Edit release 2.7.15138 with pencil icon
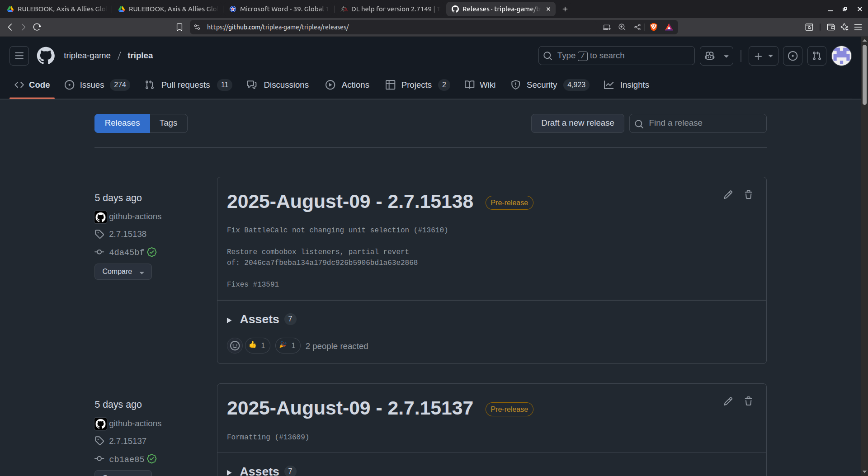868x476 pixels. point(728,195)
